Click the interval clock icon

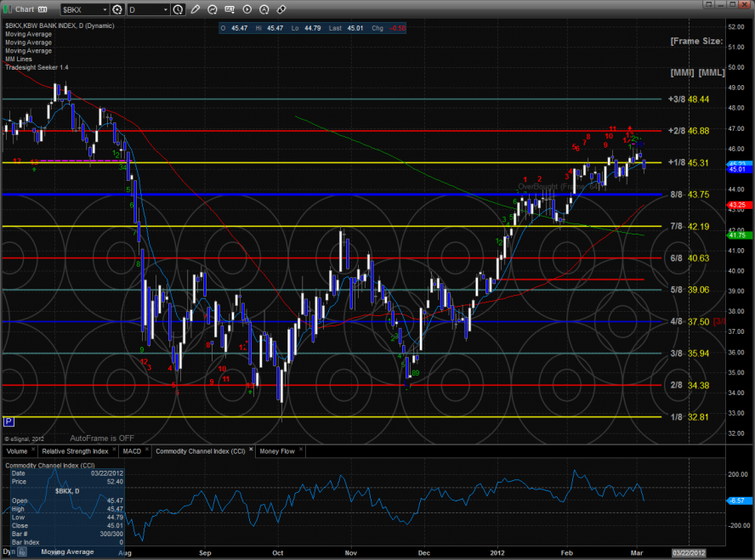point(177,9)
